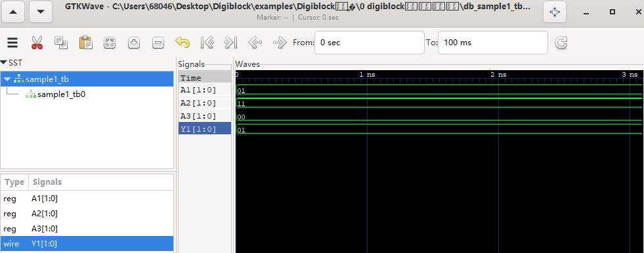Find the next signal edge
Image resolution: width=644 pixels, height=253 pixels.
[x=279, y=43]
